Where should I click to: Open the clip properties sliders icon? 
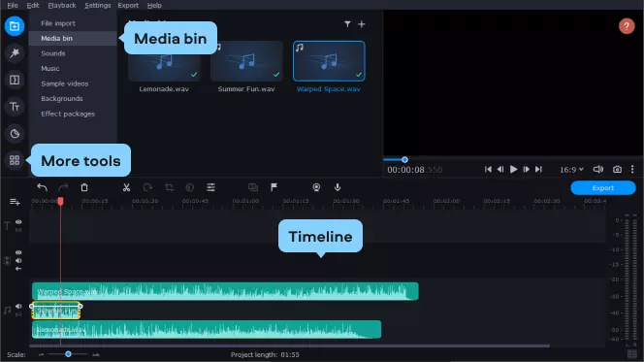click(210, 187)
